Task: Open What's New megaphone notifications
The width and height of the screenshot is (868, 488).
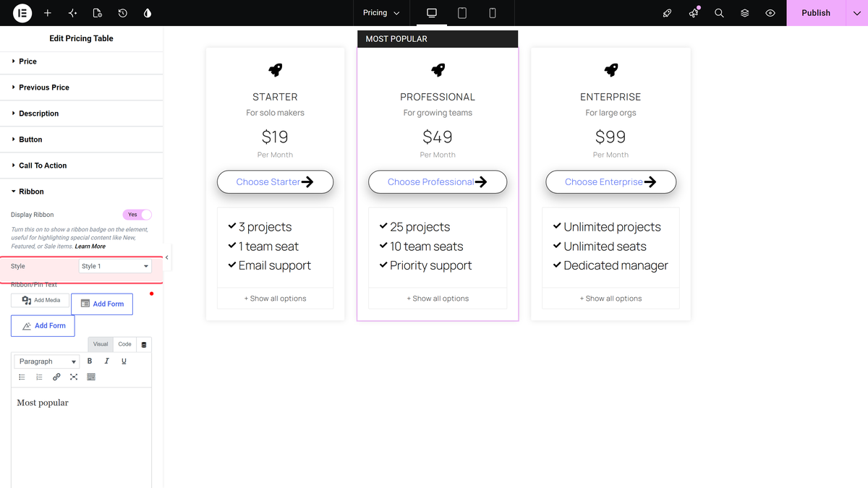Action: [x=694, y=13]
